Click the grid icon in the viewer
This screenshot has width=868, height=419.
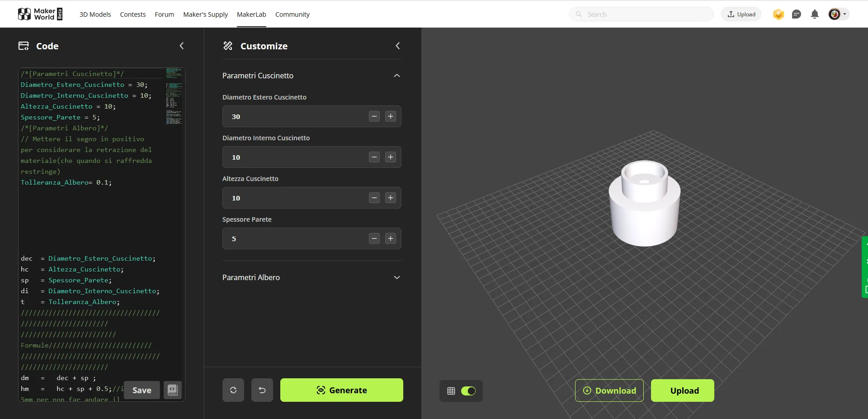tap(451, 391)
